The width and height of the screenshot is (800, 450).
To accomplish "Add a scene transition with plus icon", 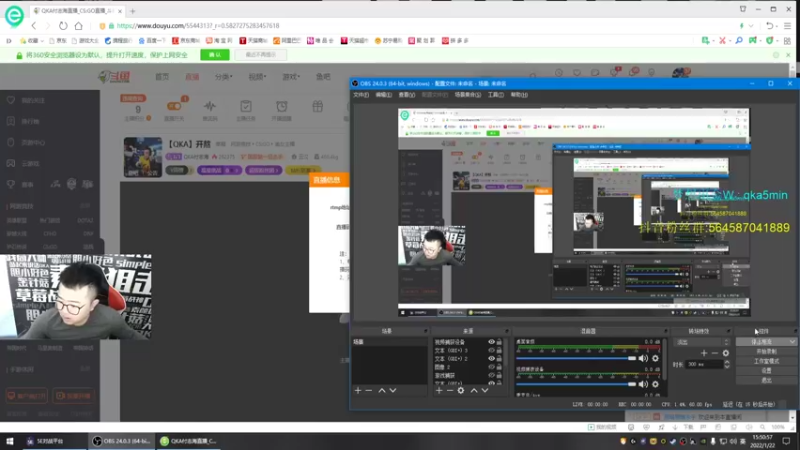I will 704,353.
